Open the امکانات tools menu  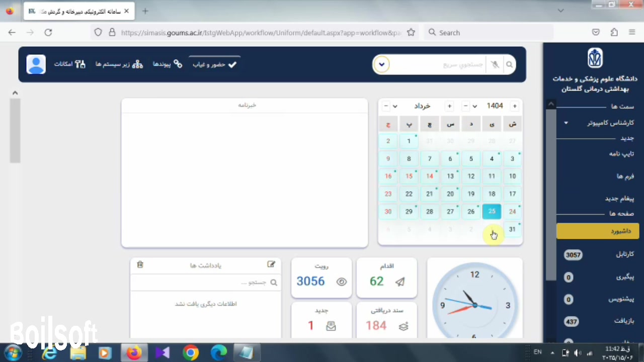coord(70,64)
